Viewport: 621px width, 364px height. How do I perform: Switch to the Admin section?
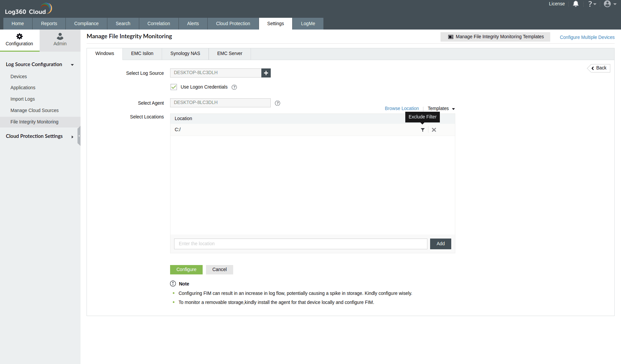[60, 40]
